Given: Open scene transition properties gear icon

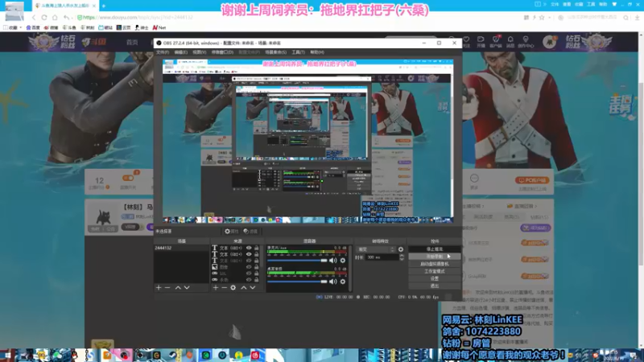Looking at the screenshot, I should point(401,249).
